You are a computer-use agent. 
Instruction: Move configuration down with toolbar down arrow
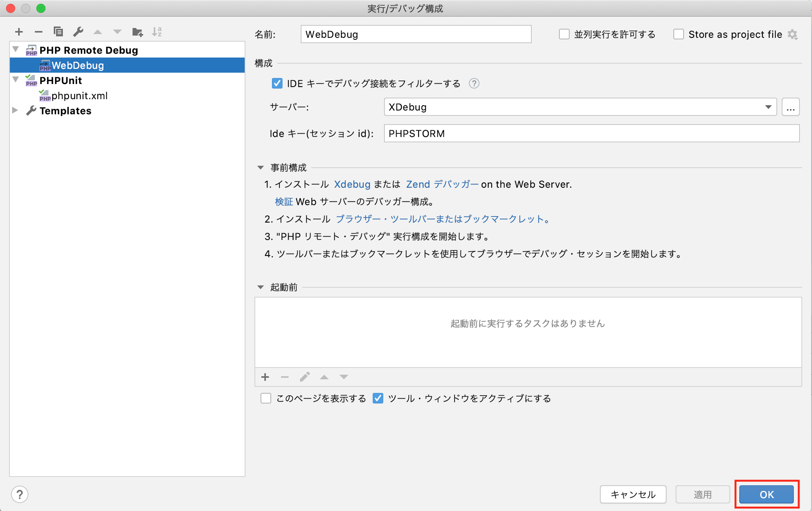point(117,32)
